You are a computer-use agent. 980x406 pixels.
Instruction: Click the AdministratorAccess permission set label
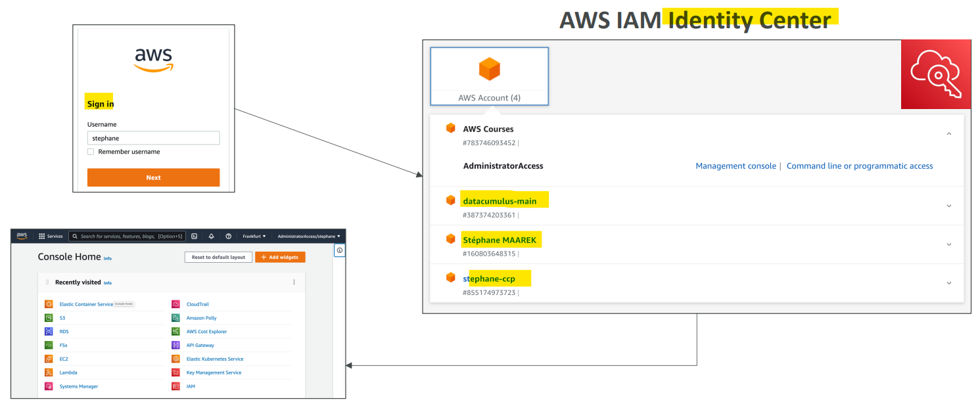[x=503, y=166]
